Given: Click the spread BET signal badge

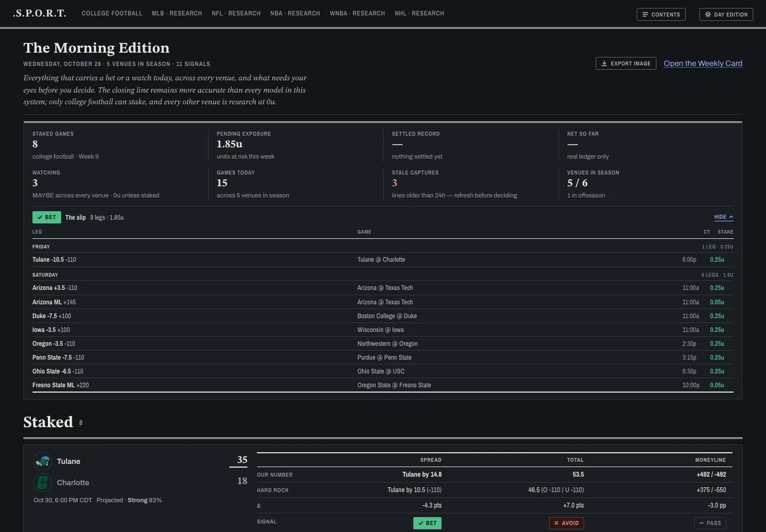Looking at the screenshot, I should point(427,523).
